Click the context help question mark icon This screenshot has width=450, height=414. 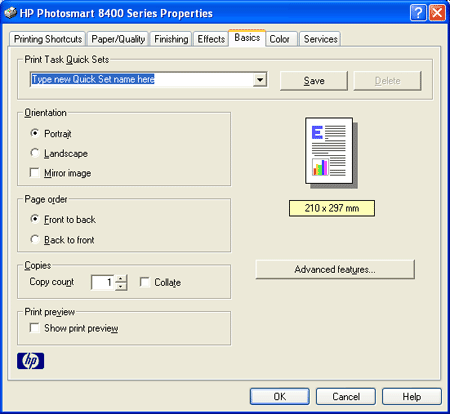pos(418,13)
